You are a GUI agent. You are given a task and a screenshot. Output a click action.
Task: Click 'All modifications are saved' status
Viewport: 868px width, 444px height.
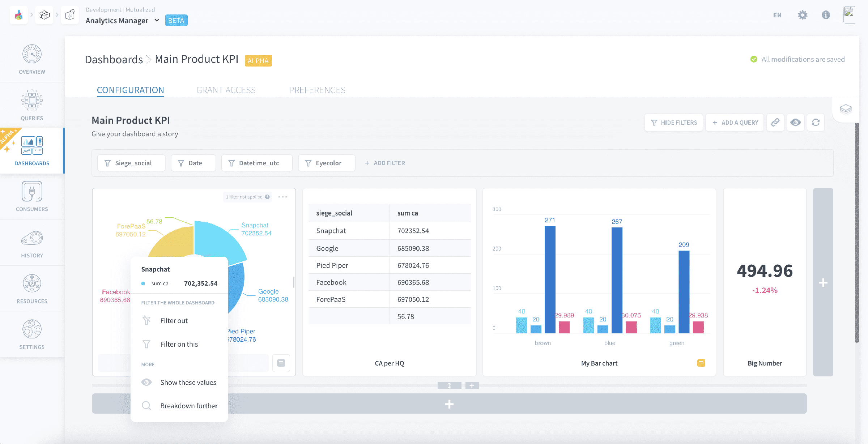[797, 59]
